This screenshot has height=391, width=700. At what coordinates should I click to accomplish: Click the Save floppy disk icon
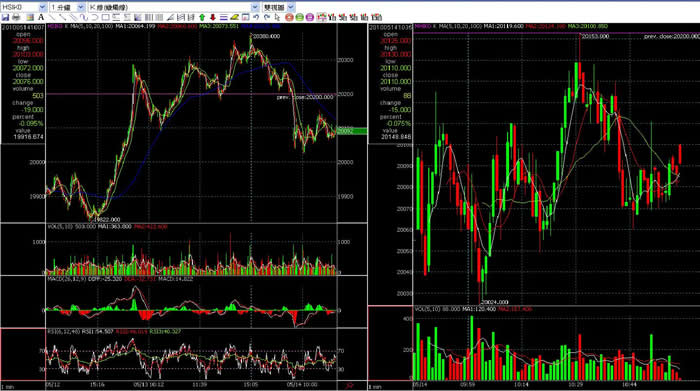[x=5, y=17]
